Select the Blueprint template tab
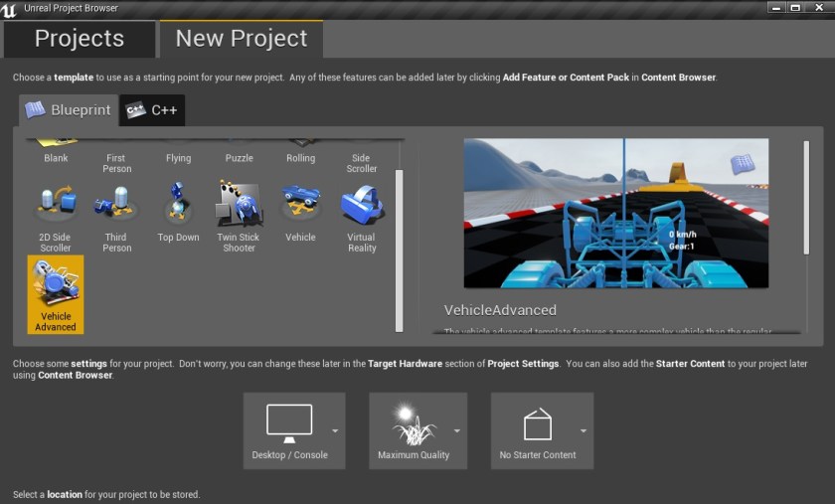835x504 pixels. [68, 110]
